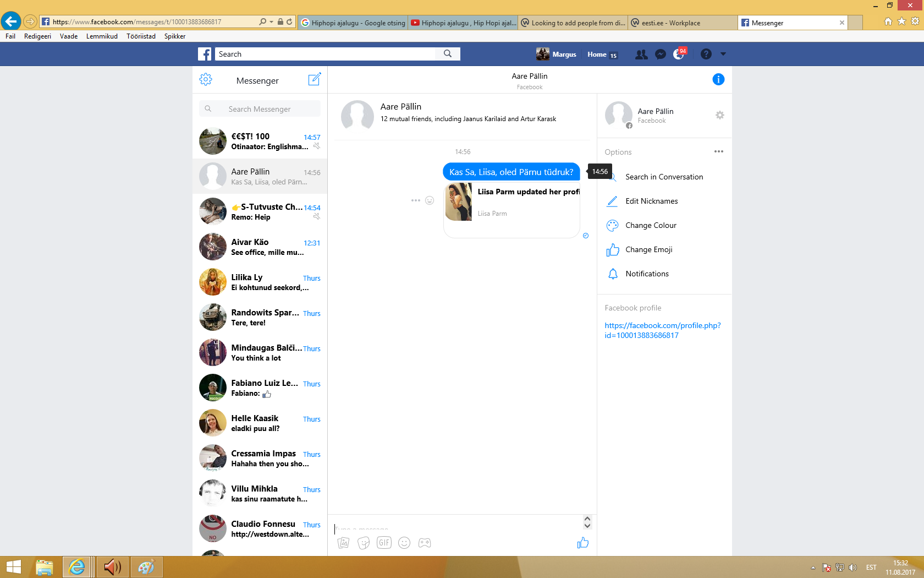
Task: Click the composer scroll down arrow
Action: point(587,526)
